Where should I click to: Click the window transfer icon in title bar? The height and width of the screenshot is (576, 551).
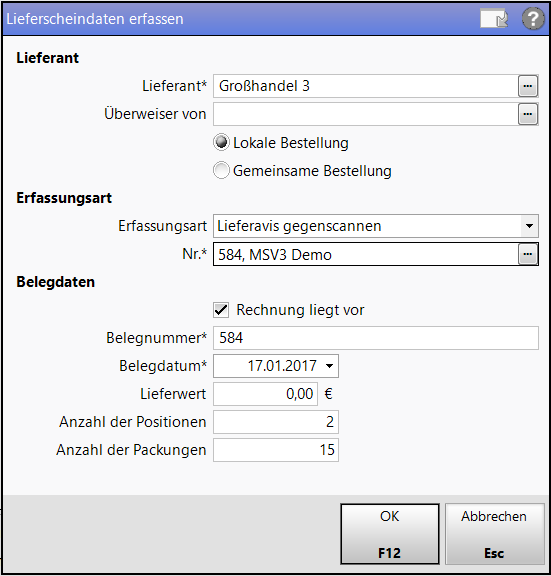coord(494,19)
